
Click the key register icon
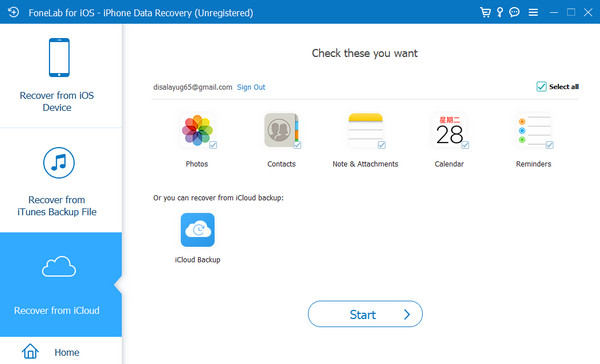(x=500, y=12)
